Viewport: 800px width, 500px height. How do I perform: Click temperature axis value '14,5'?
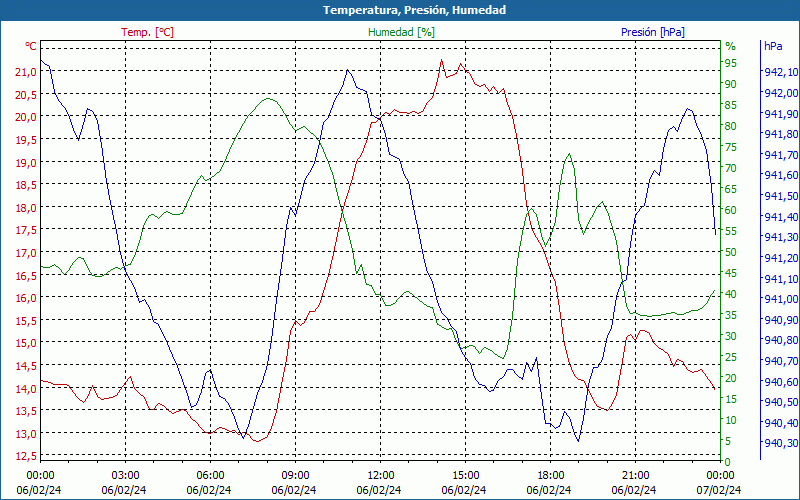26,366
